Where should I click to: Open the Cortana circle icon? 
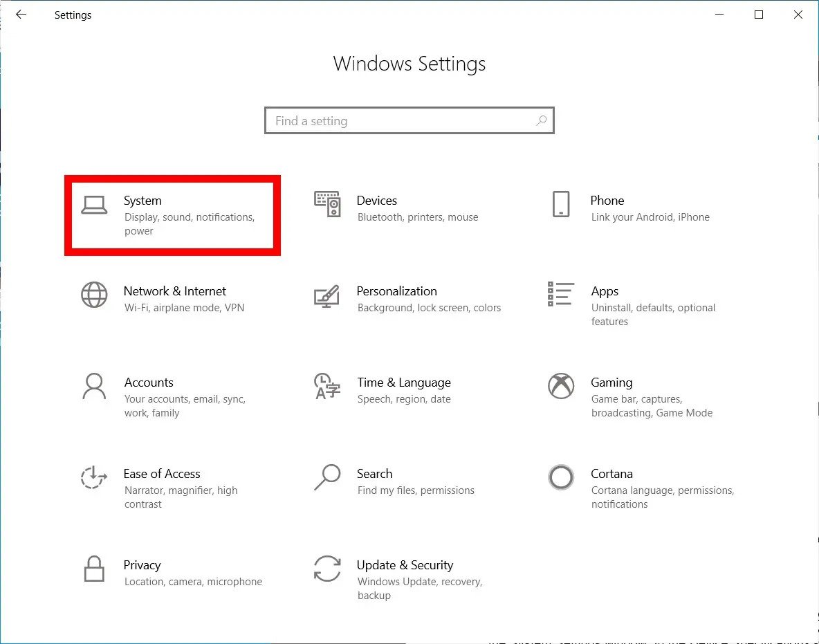point(561,477)
